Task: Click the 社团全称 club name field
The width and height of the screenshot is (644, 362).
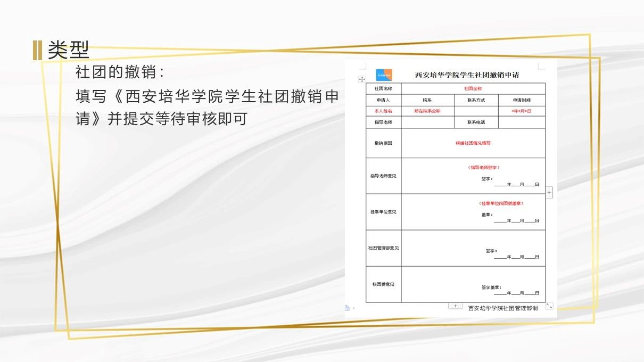Action: 473,88
